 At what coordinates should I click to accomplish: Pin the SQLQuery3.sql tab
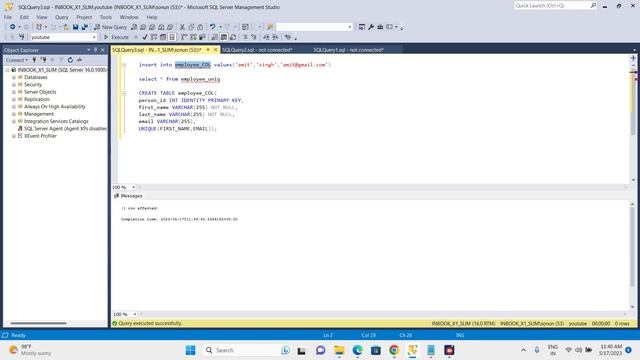point(208,50)
